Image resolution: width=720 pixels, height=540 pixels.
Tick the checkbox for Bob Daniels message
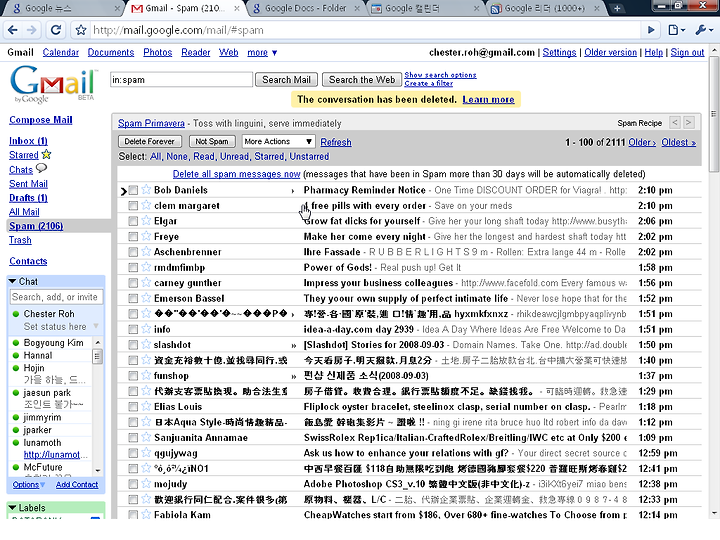pos(133,190)
